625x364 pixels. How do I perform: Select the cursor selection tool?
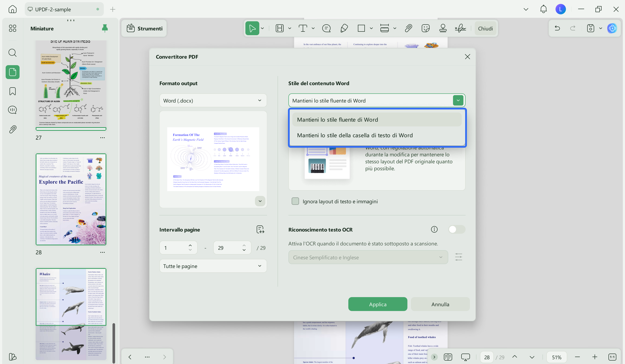click(x=252, y=28)
